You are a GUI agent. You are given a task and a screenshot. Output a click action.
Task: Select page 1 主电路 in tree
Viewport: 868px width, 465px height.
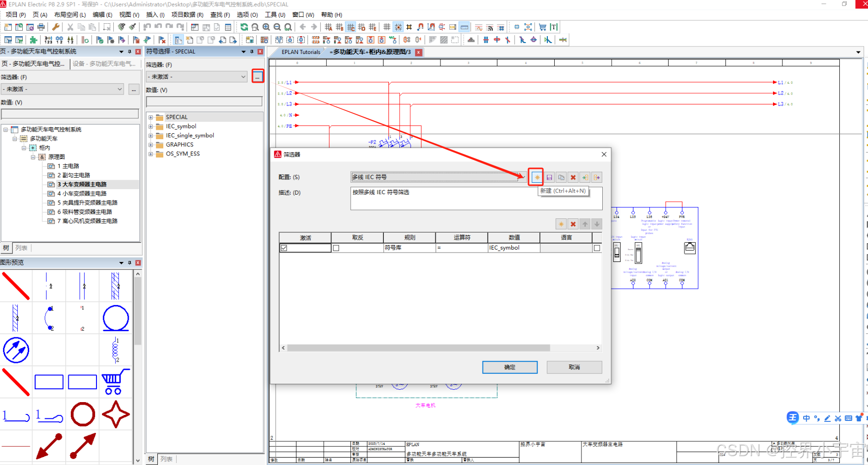point(68,166)
